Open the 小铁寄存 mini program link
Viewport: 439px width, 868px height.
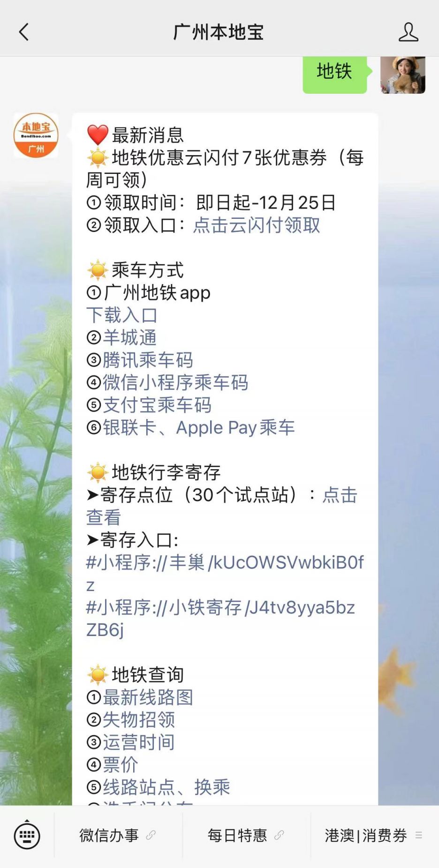[x=220, y=619]
